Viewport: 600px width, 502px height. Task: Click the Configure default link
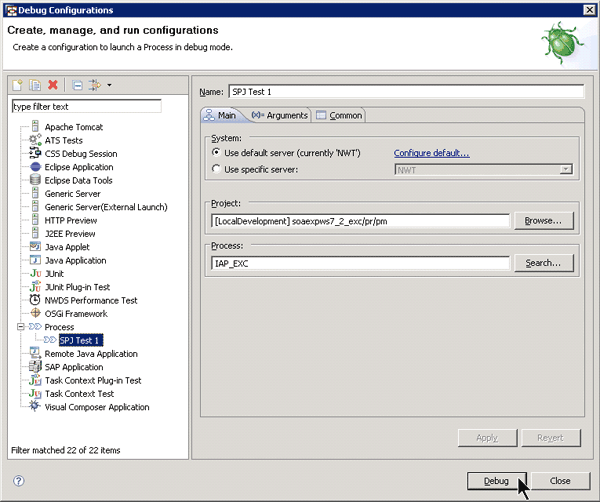click(x=431, y=153)
